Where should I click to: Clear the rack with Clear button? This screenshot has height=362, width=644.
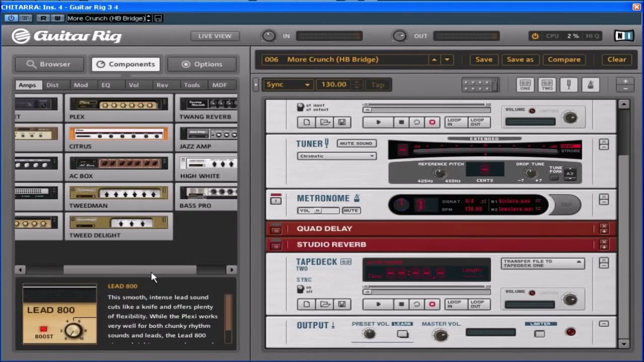point(616,59)
